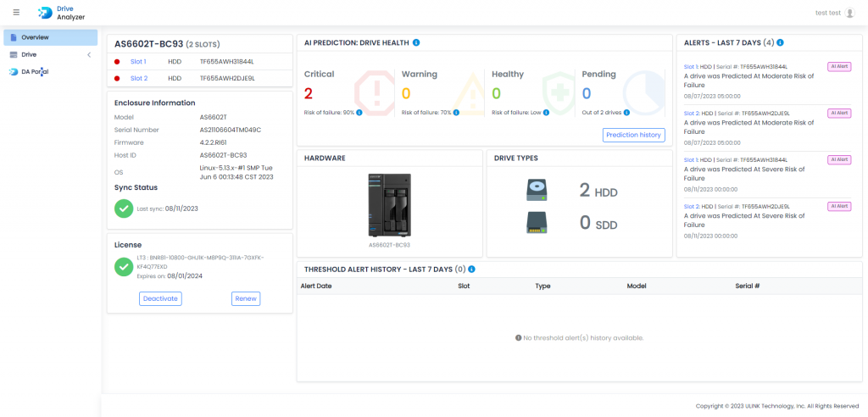Click the Overview document icon

14,37
